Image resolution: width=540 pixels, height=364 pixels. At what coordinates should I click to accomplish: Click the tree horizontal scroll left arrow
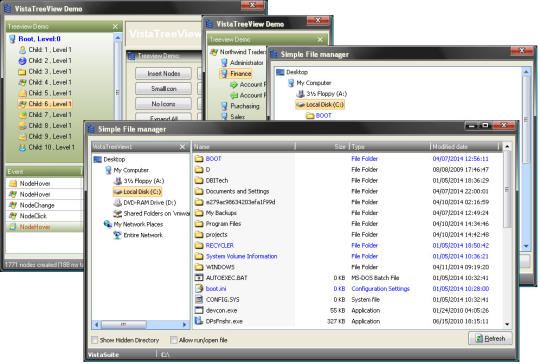coord(96,324)
